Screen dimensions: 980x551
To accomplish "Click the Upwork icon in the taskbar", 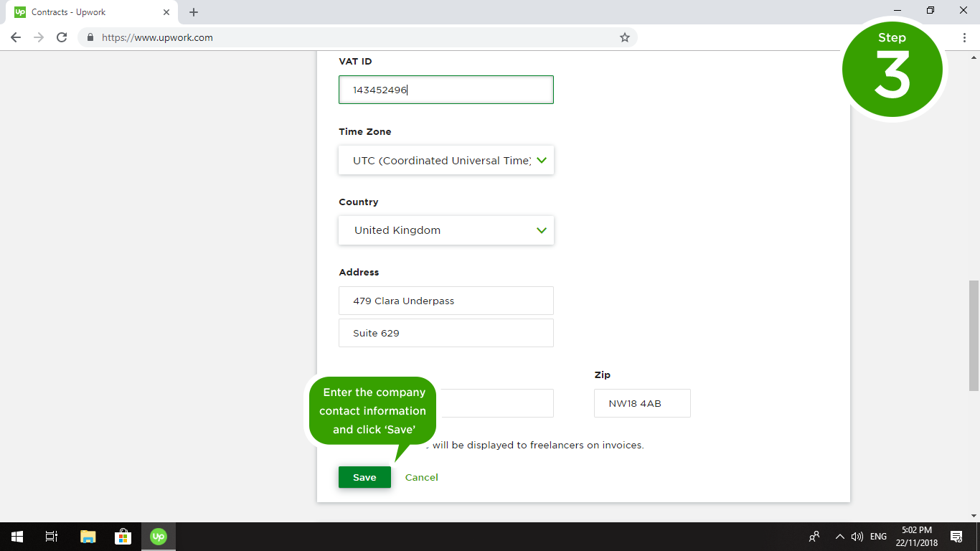I will [158, 536].
